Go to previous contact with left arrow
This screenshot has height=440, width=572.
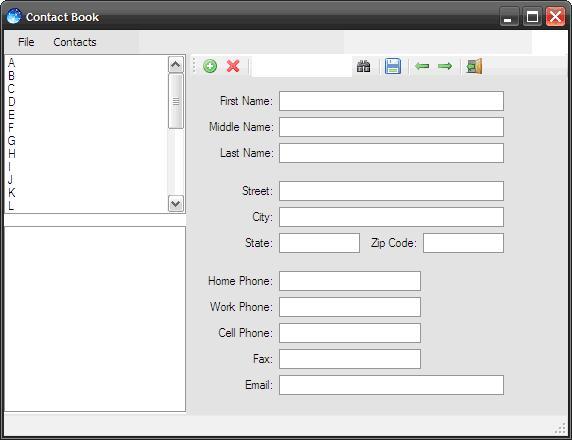click(422, 66)
